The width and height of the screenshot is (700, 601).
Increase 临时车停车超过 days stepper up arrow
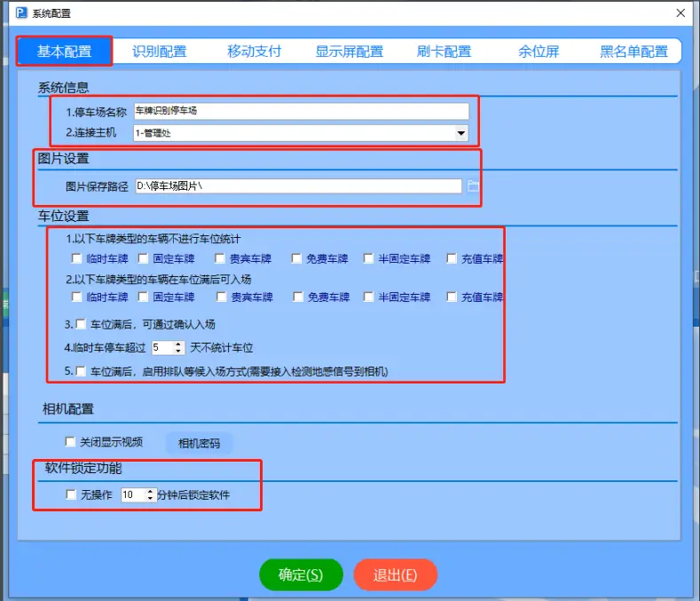pos(178,344)
